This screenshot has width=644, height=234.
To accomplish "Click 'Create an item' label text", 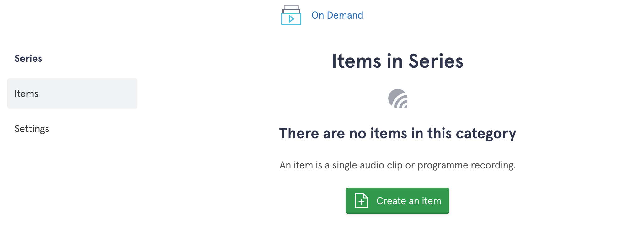I will coord(409,201).
